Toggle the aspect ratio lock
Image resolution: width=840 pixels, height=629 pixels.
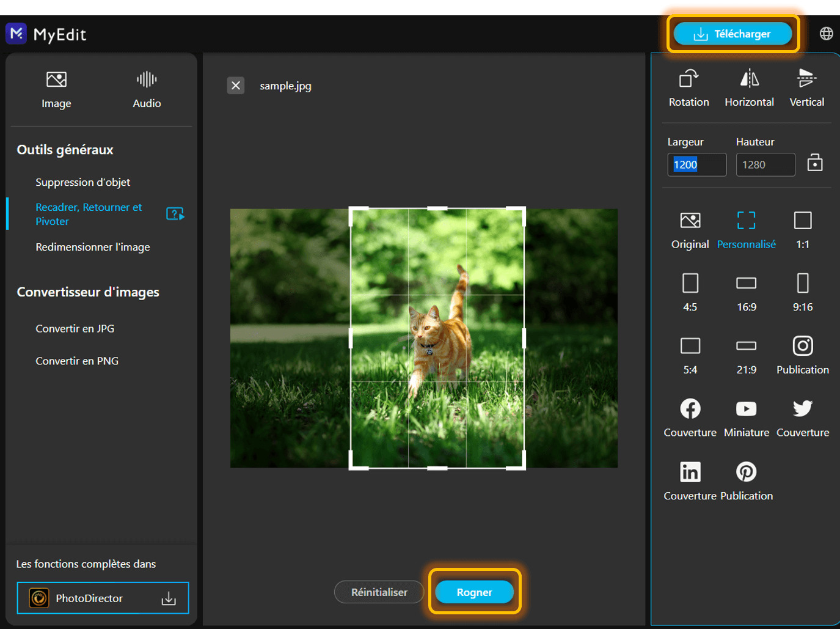point(814,163)
